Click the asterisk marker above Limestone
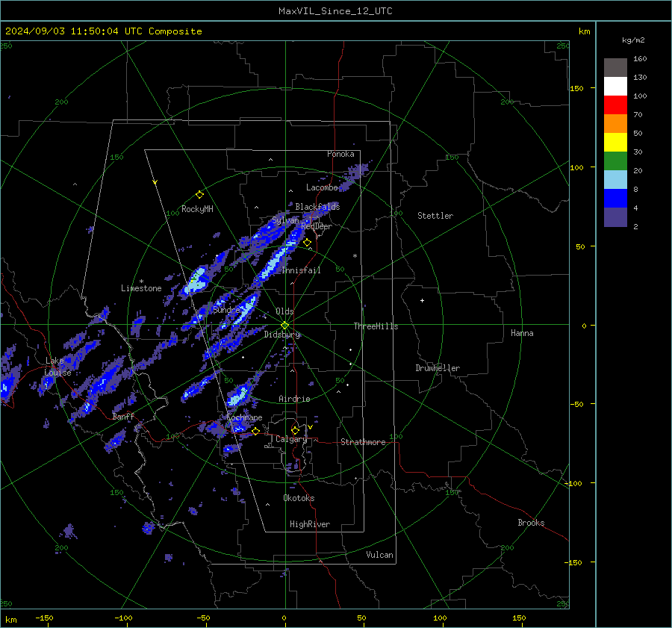Image resolution: width=672 pixels, height=628 pixels. (141, 282)
